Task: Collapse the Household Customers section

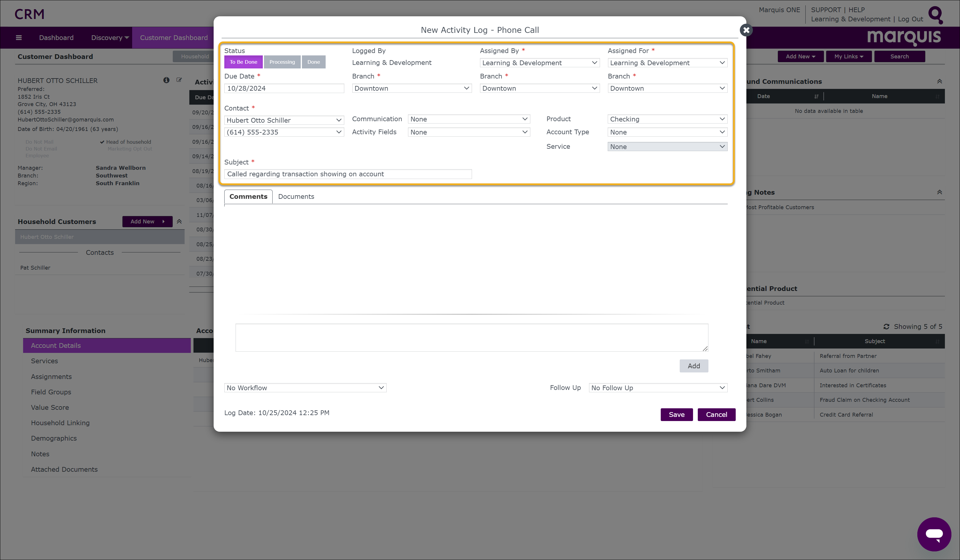Action: 179,221
